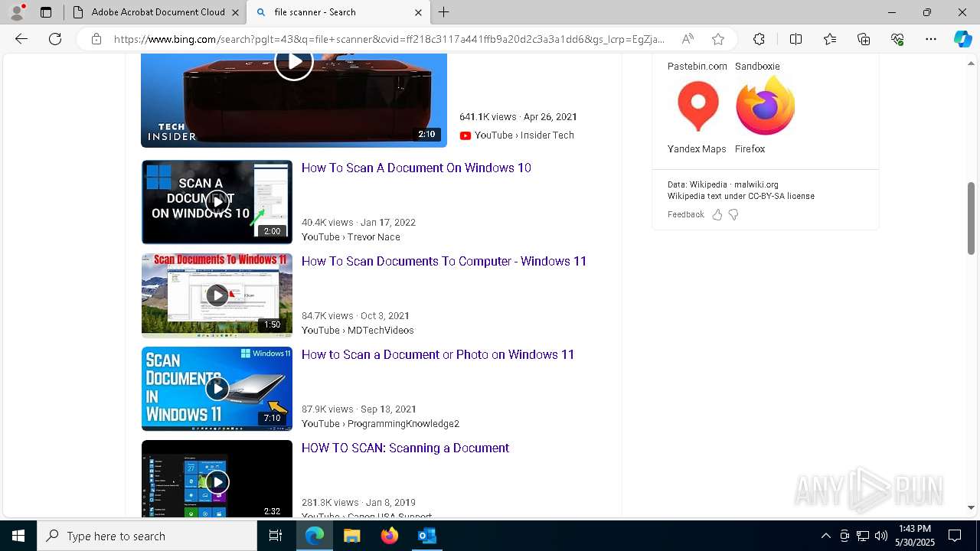The image size is (980, 551).
Task: Close the Adobe Acrobat Document Cloud tab
Action: tap(235, 12)
